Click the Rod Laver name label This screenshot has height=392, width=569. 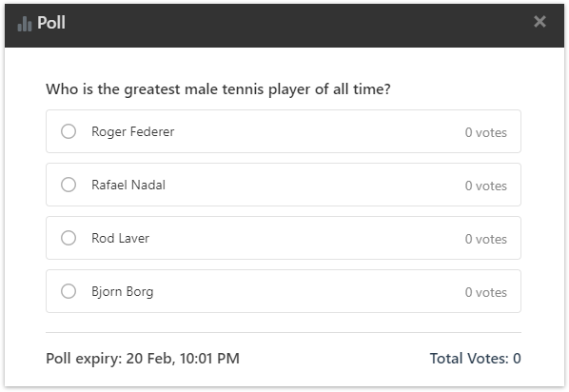tap(121, 238)
